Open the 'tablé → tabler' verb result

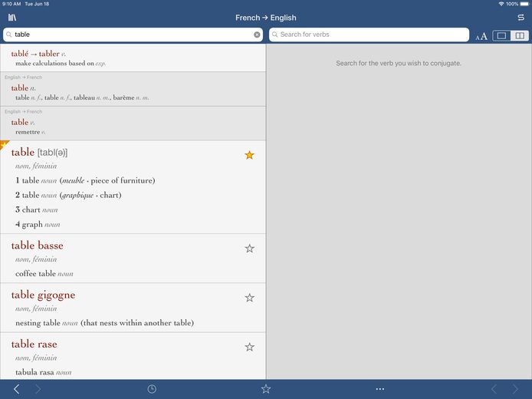(133, 58)
